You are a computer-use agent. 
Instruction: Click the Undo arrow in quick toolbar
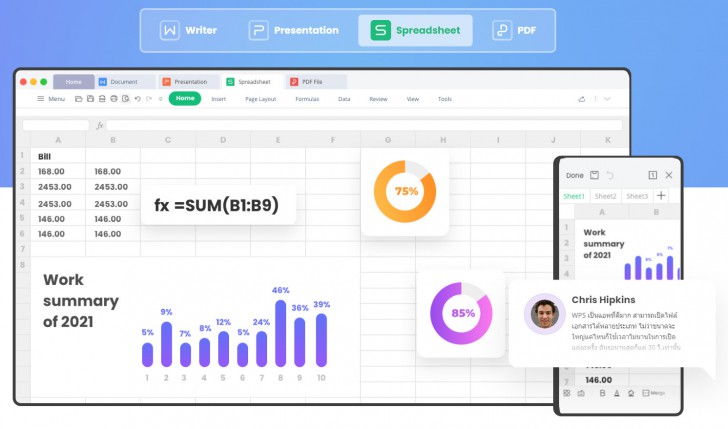(137, 99)
